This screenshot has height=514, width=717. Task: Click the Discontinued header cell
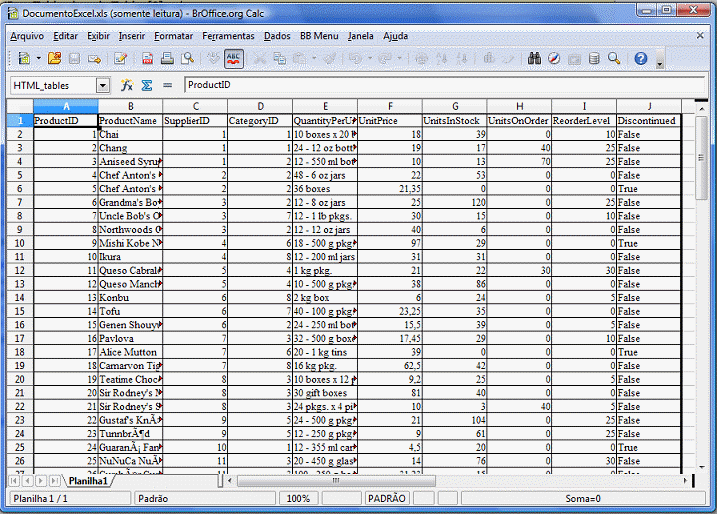pos(649,121)
